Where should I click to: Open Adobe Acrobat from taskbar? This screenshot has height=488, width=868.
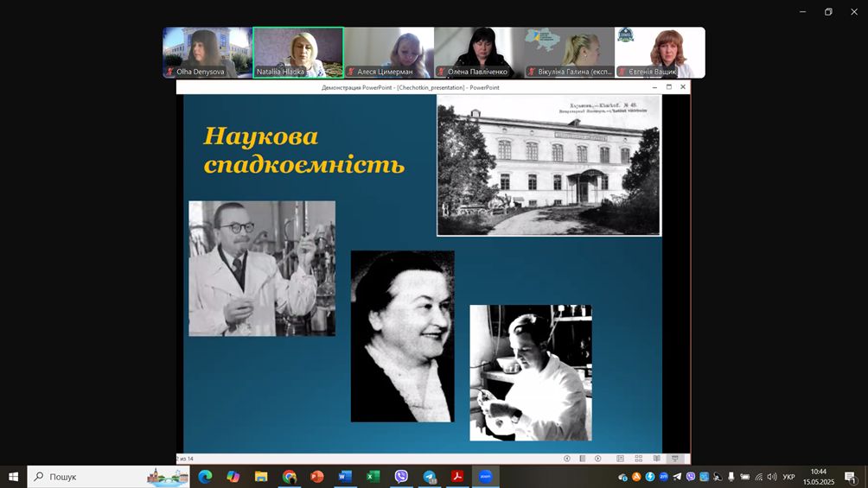pyautogui.click(x=457, y=477)
